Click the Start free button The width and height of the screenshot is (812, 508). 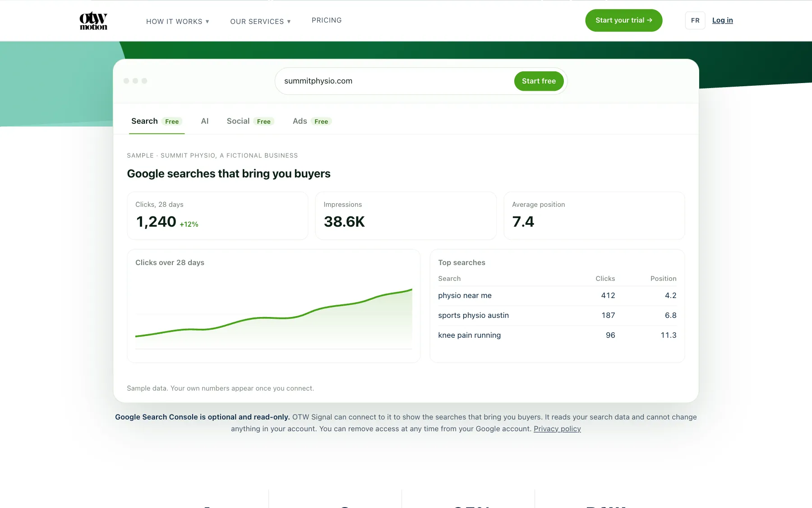click(539, 81)
